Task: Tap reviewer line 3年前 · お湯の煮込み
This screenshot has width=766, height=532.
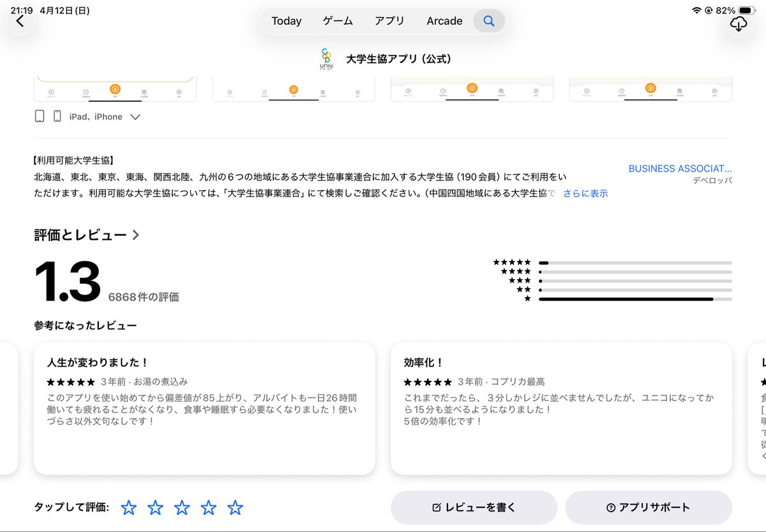Action: 144,381
